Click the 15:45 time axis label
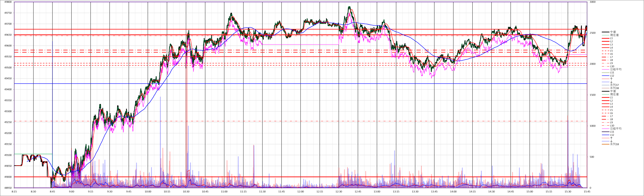This screenshot has width=644, height=196. [x=587, y=192]
